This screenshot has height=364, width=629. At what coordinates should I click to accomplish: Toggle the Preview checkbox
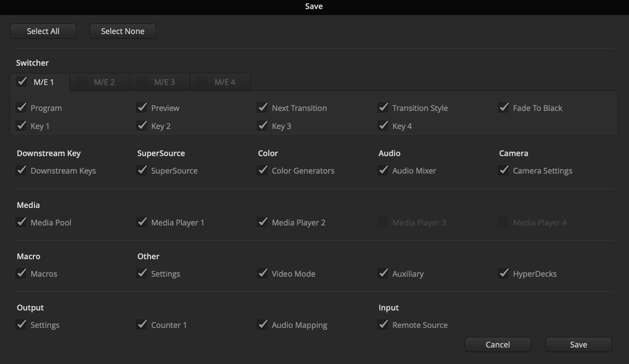[142, 107]
